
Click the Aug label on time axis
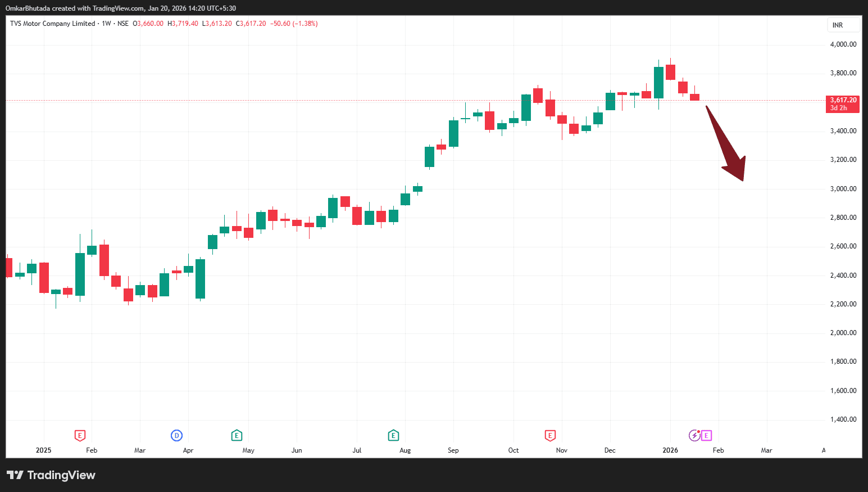(x=405, y=450)
